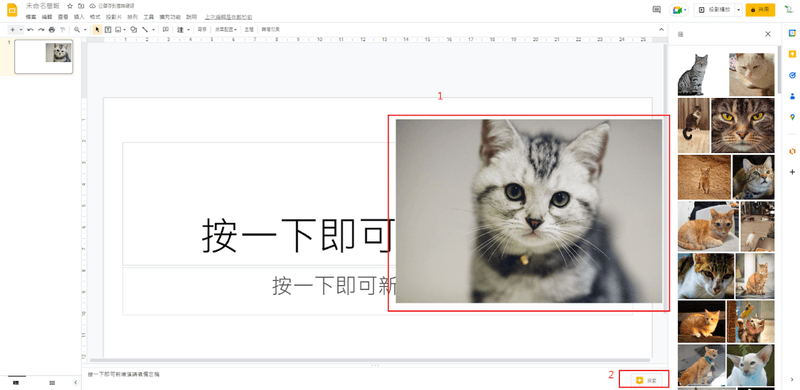Open the comment history icon
800x390 pixels.
click(657, 10)
